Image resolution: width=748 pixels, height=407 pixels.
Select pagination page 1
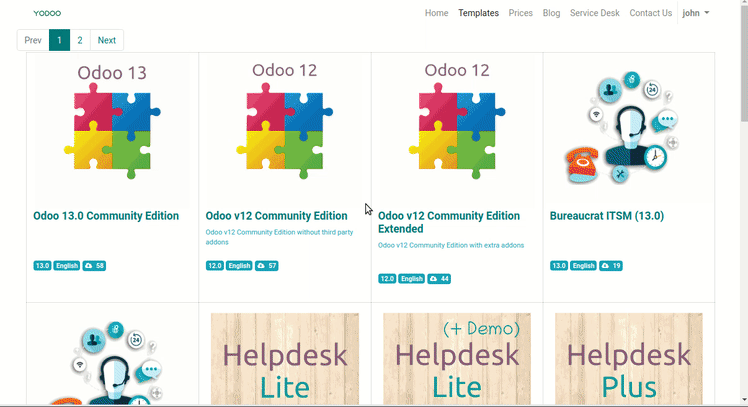[x=59, y=40]
